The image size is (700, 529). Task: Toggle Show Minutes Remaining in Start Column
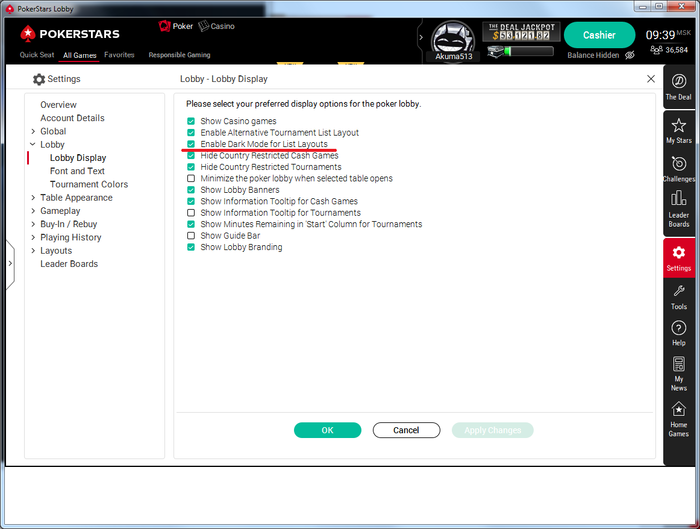tap(191, 224)
